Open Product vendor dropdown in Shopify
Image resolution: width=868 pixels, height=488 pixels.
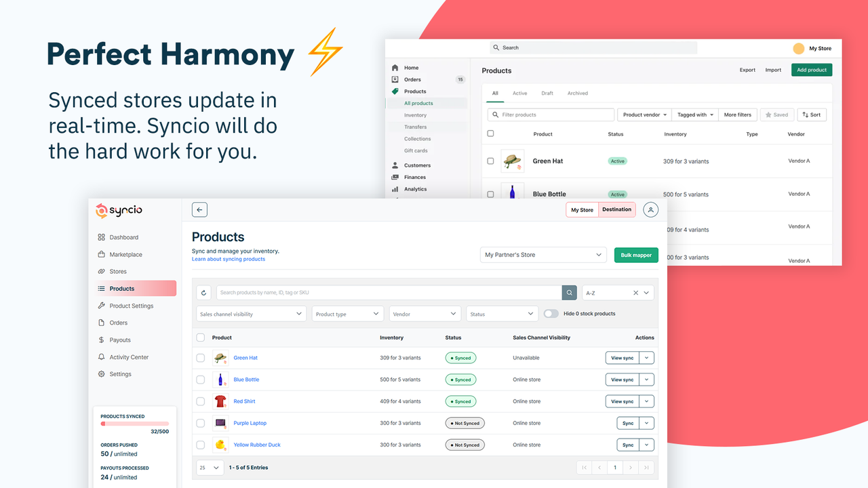[644, 115]
